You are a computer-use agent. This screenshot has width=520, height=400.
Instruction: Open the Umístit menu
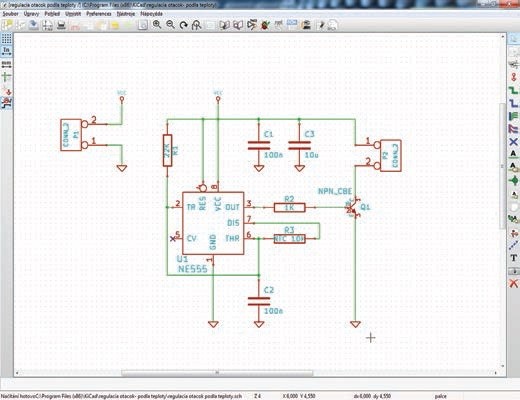click(73, 14)
